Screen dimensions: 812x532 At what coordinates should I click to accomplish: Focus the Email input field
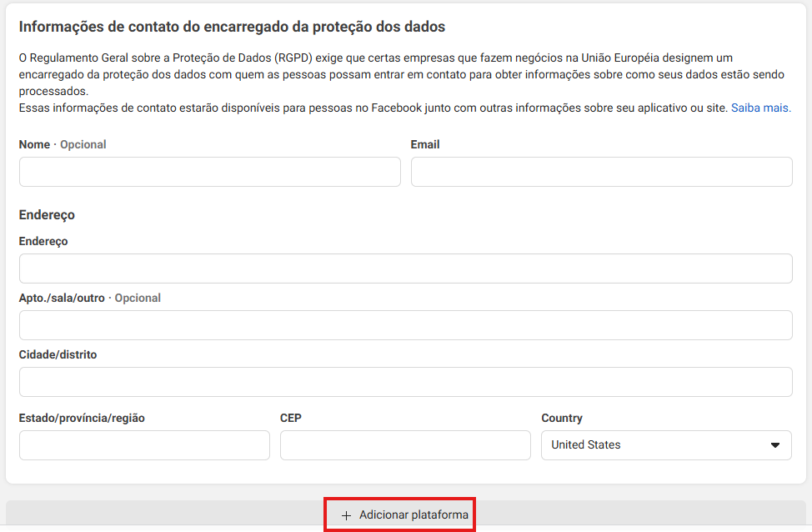[602, 172]
